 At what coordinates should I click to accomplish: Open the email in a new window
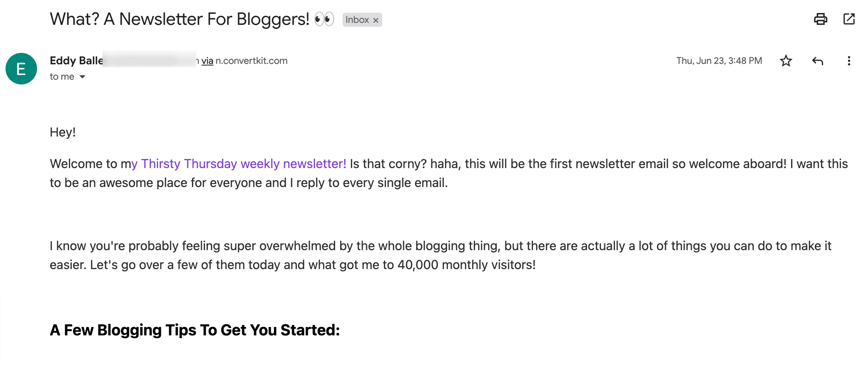(x=849, y=19)
